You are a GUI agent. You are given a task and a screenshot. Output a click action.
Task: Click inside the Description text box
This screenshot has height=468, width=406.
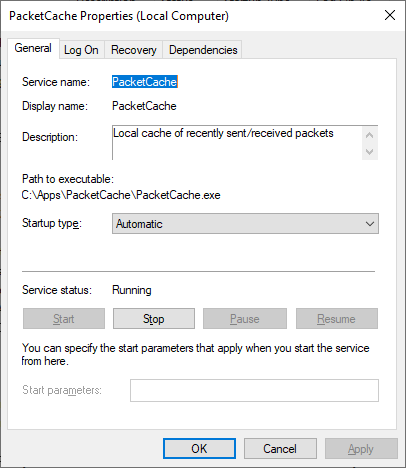click(237, 143)
